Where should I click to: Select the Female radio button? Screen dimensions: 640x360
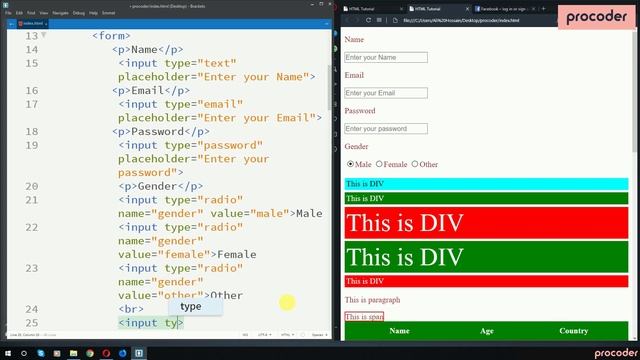click(x=379, y=164)
